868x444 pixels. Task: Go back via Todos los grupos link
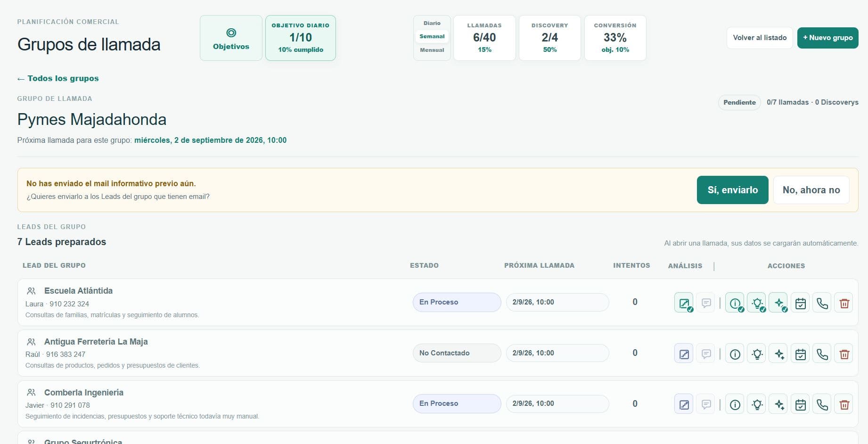pos(58,78)
